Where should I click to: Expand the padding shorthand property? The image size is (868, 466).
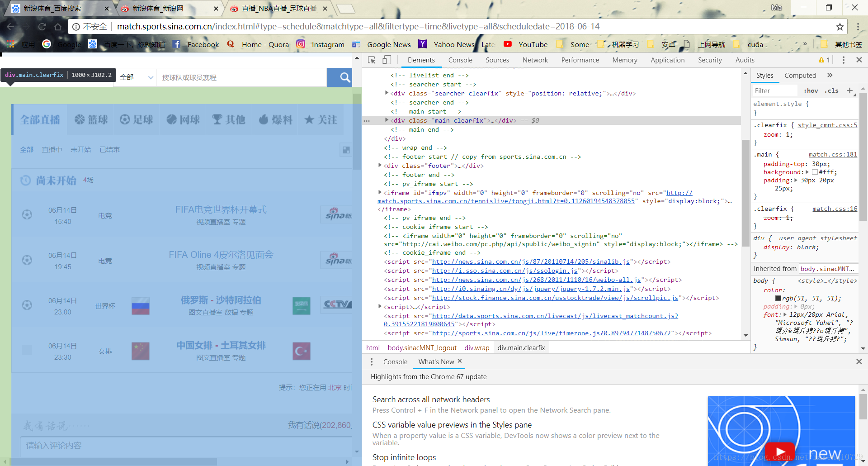[x=796, y=180]
